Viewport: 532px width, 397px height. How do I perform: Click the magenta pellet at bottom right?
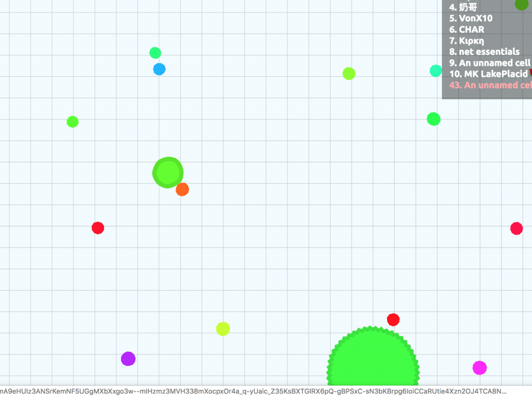click(480, 368)
